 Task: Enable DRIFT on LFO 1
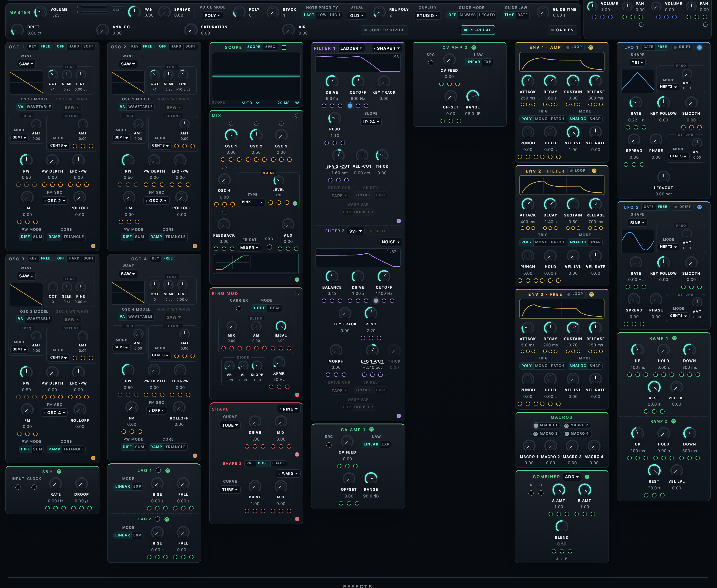tap(682, 47)
